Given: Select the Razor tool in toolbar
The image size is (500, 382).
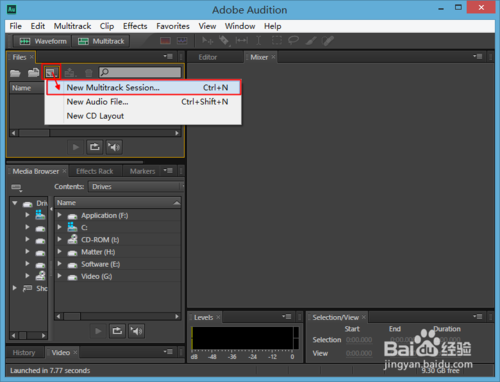Looking at the screenshot, I should 224,41.
